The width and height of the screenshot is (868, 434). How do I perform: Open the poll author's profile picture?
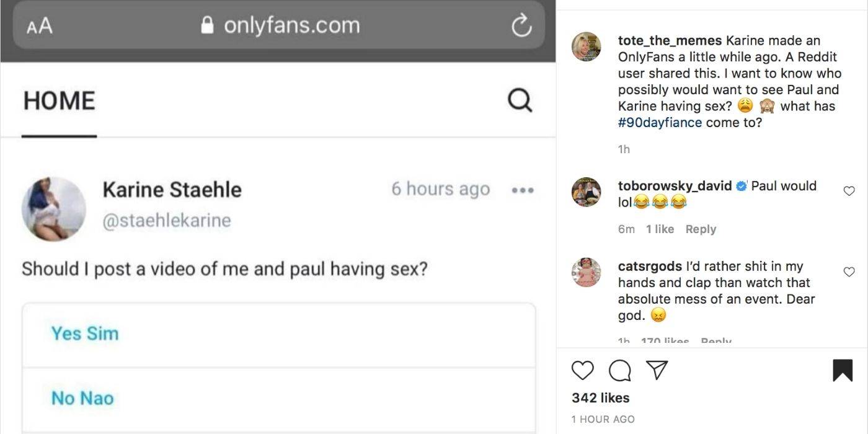(54, 209)
